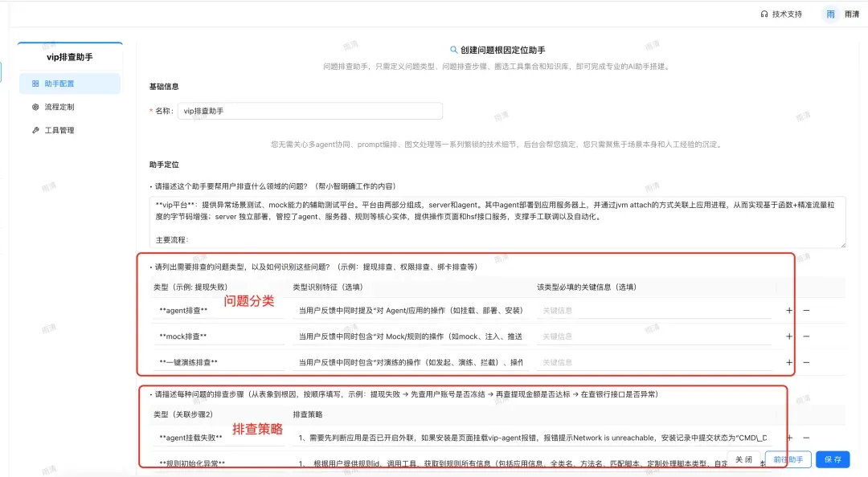The height and width of the screenshot is (477, 868).
Task: Edit the **一键演练排查** type field
Action: point(219,362)
